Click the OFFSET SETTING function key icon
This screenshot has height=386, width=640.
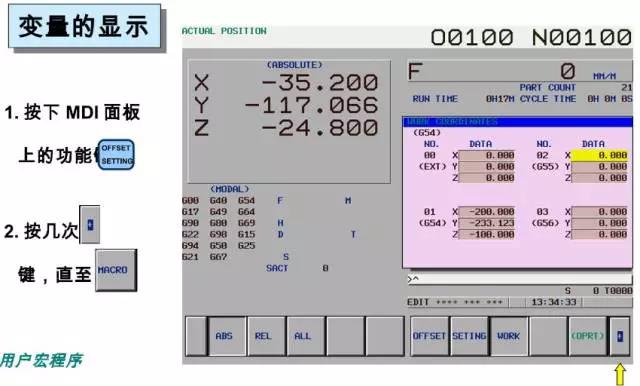pyautogui.click(x=116, y=155)
